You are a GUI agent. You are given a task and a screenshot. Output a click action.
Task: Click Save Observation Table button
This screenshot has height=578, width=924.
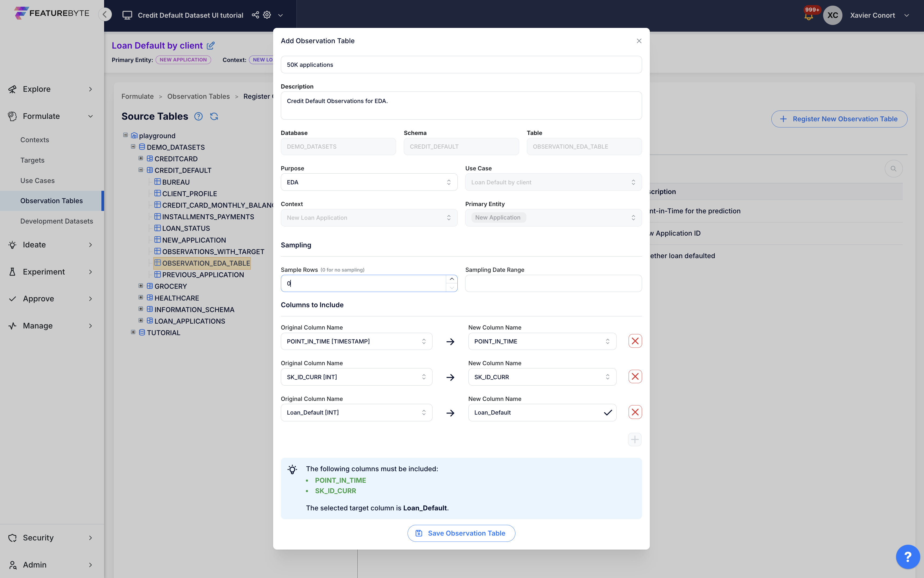[x=461, y=533]
